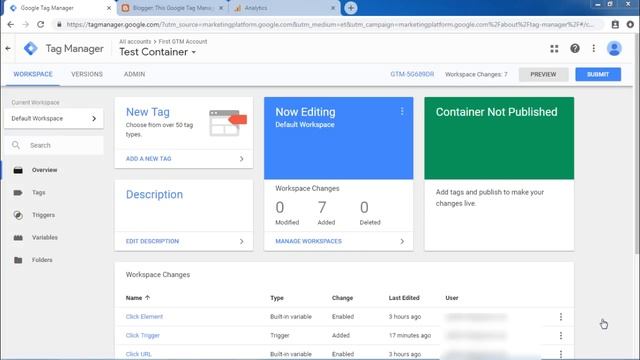Viewport: 640px width, 360px height.
Task: Close the Google Tag Manager browser tab
Action: [x=109, y=8]
